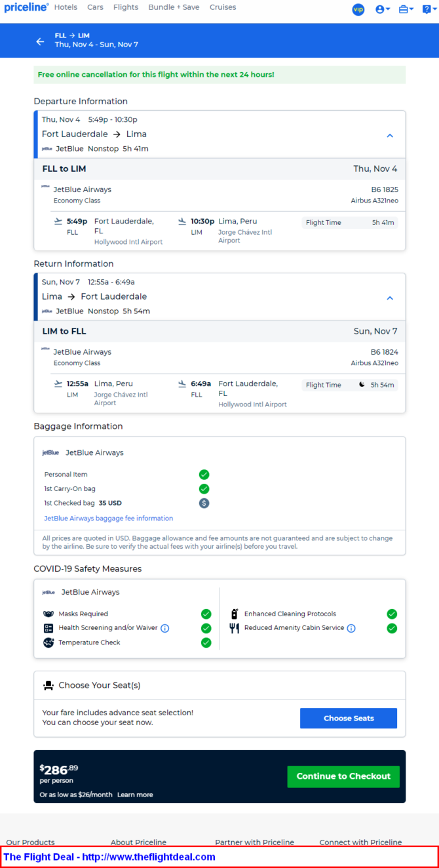Collapse the departure flight details chevron
Viewport: 439px width, 868px height.
390,136
